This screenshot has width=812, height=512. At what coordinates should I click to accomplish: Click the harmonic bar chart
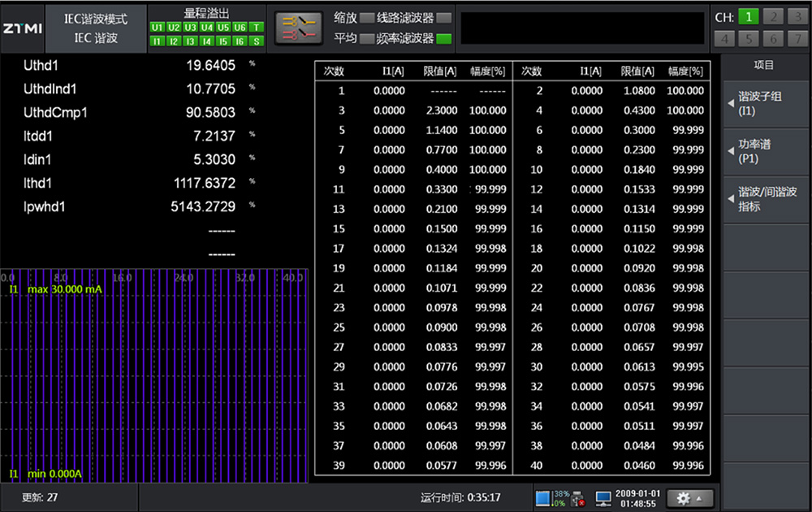[154, 375]
